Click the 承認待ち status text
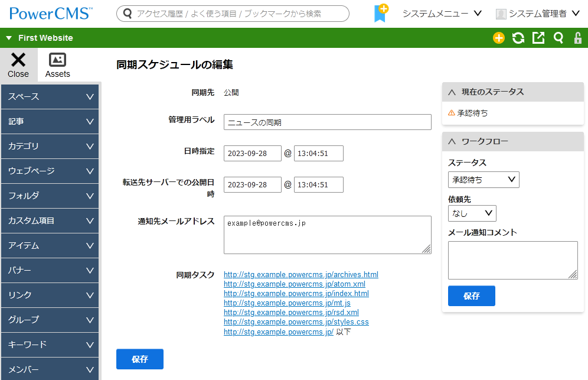The image size is (588, 380). click(x=472, y=113)
